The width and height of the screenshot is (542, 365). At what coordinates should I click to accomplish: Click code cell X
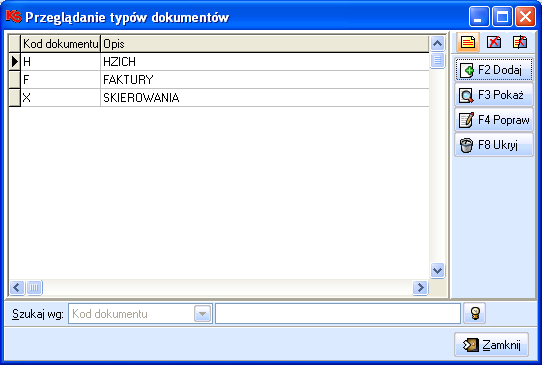(x=60, y=98)
